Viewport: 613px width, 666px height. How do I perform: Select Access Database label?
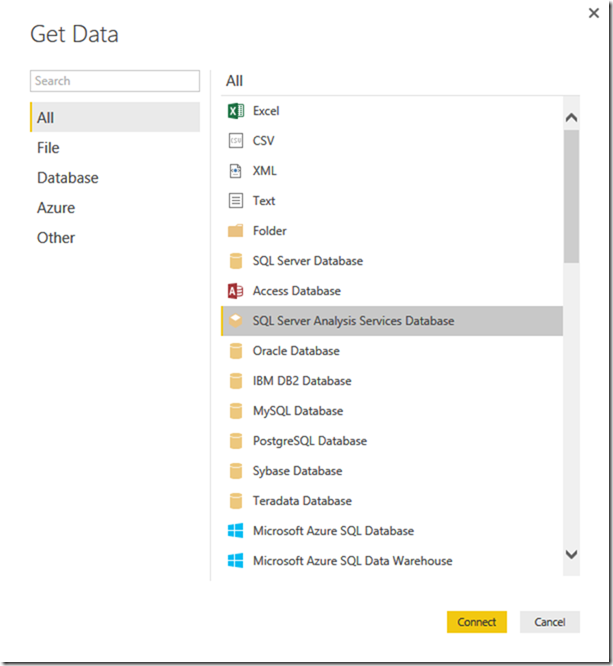coord(297,291)
